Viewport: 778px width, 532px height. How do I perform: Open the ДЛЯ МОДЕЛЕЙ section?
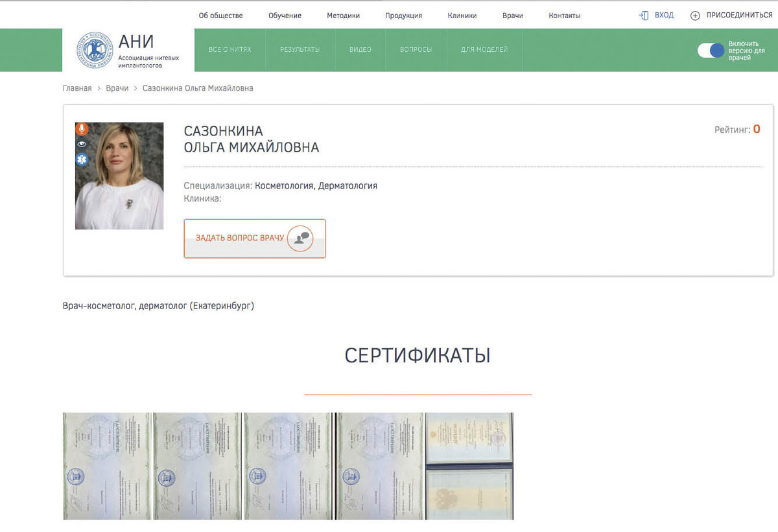(x=484, y=49)
